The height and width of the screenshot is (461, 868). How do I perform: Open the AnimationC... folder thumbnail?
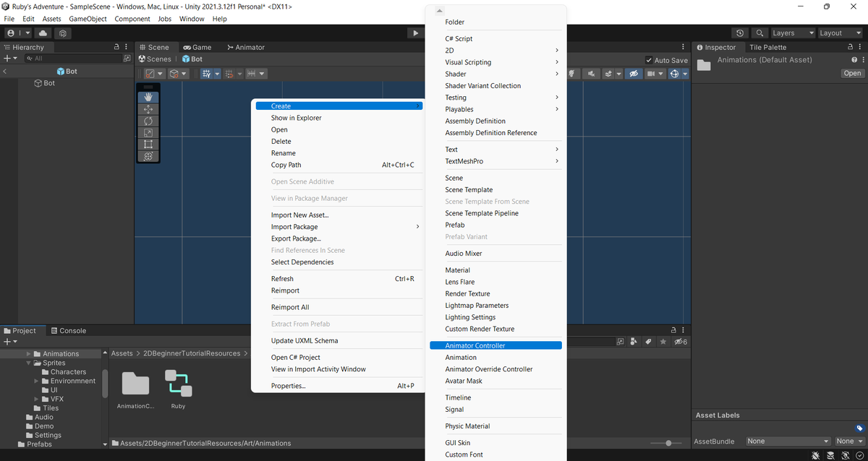pyautogui.click(x=135, y=383)
